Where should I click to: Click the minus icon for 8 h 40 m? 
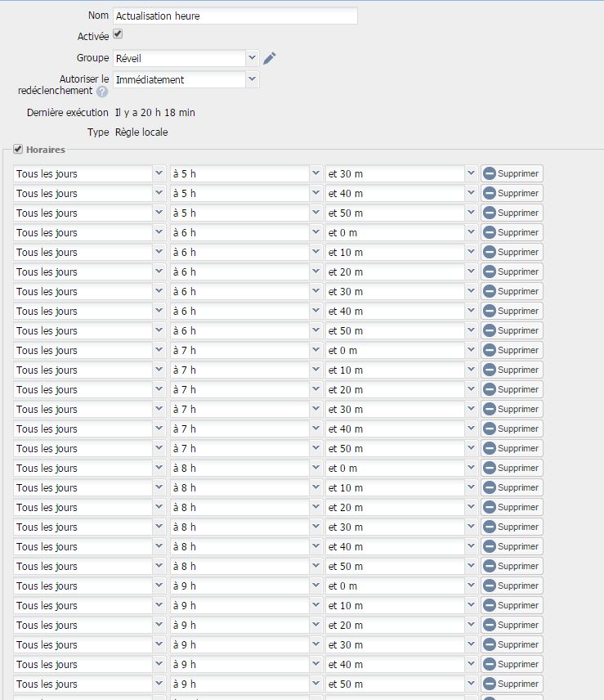[490, 546]
